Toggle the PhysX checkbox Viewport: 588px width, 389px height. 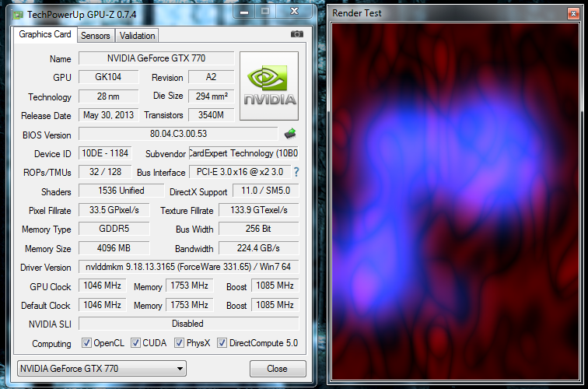click(x=179, y=343)
